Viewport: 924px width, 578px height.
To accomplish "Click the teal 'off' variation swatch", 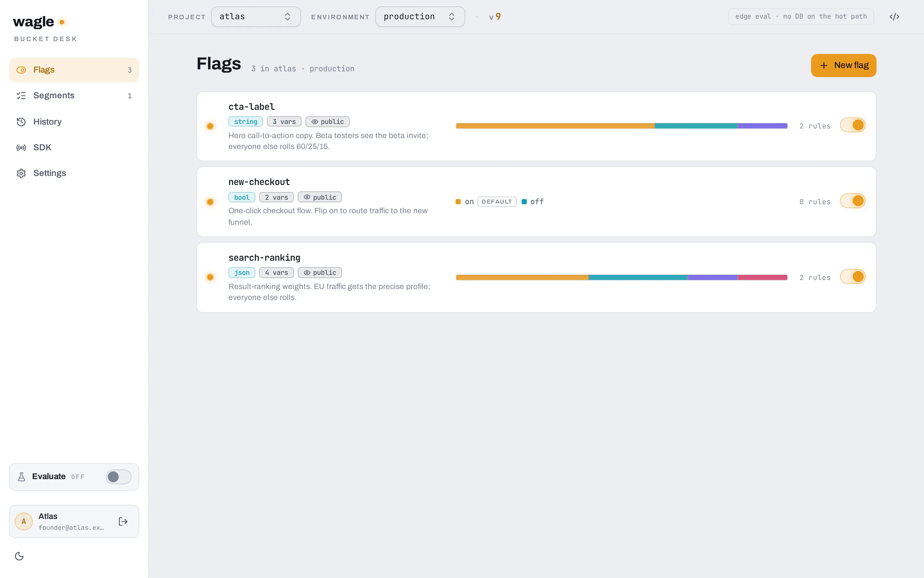I will point(524,202).
